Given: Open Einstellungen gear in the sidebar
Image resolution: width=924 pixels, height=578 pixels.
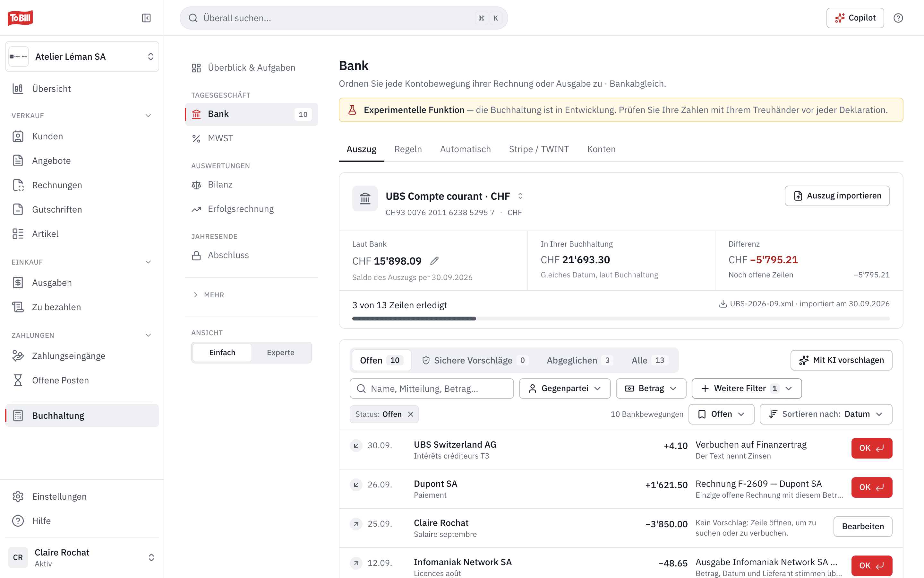Looking at the screenshot, I should pyautogui.click(x=82, y=496).
